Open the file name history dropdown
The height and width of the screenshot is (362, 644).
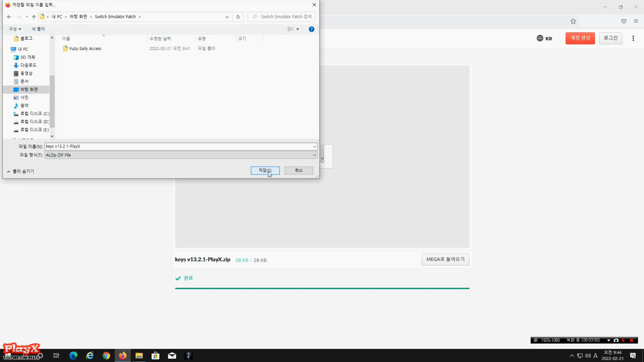click(314, 147)
